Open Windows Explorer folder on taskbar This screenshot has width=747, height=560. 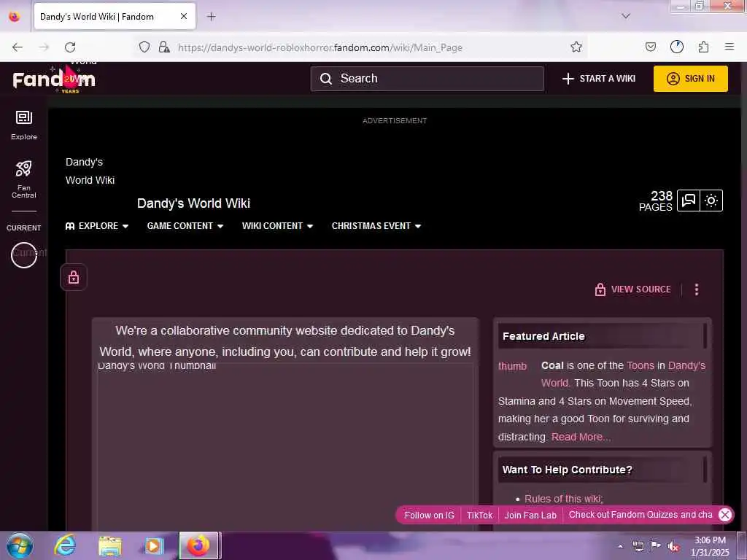(x=110, y=546)
